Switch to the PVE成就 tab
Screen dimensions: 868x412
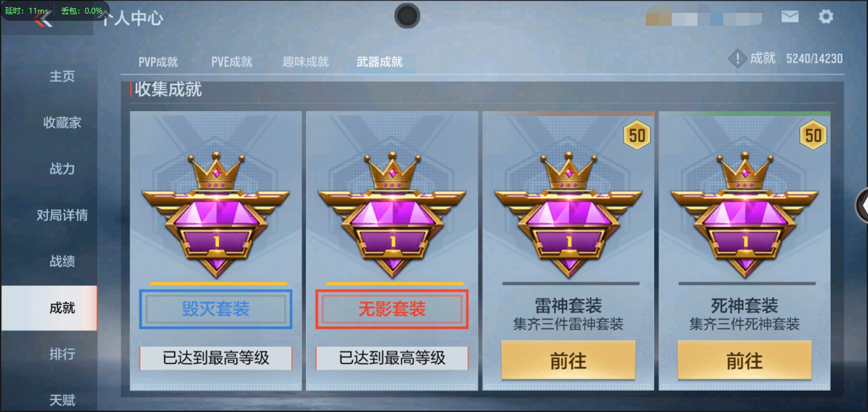click(232, 62)
